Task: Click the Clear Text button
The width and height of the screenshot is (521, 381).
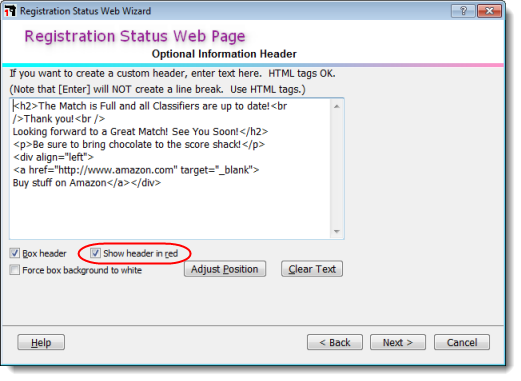Action: [312, 269]
